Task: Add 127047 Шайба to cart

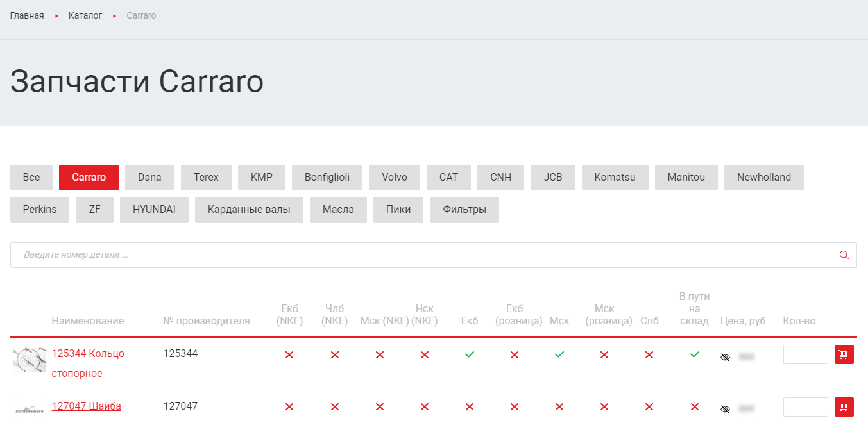Action: [x=844, y=407]
